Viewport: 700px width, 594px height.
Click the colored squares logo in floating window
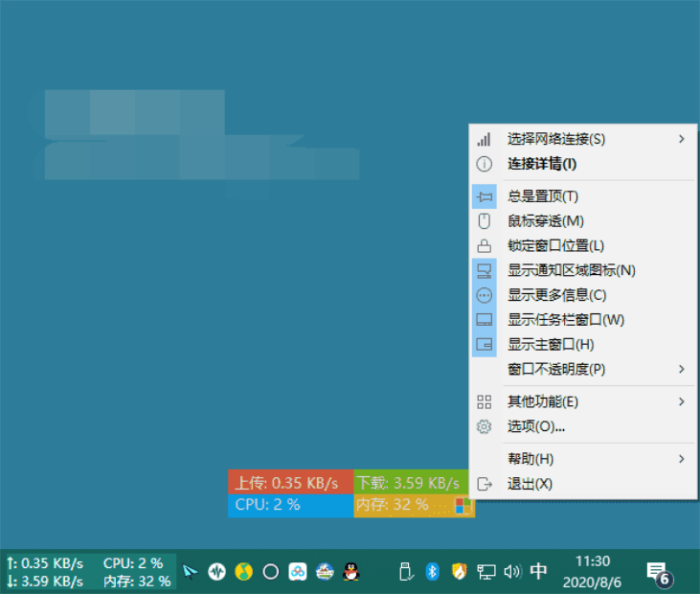463,506
